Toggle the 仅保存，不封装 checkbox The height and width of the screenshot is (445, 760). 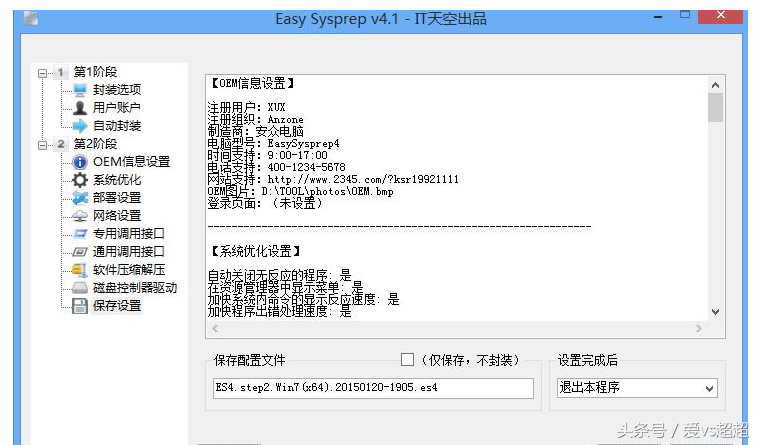coord(407,359)
